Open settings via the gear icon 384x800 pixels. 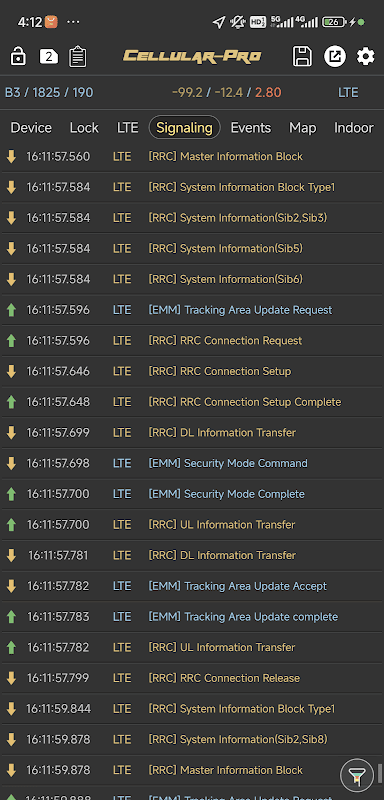pos(366,56)
